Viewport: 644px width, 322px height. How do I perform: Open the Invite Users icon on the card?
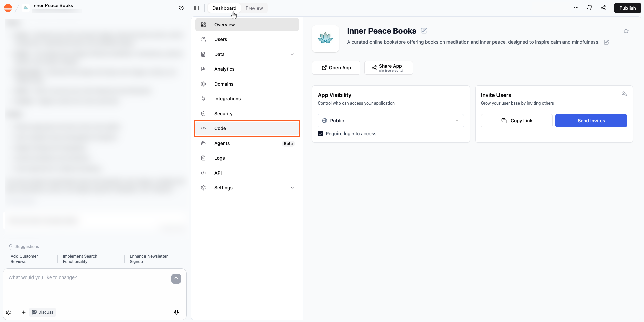pos(624,94)
